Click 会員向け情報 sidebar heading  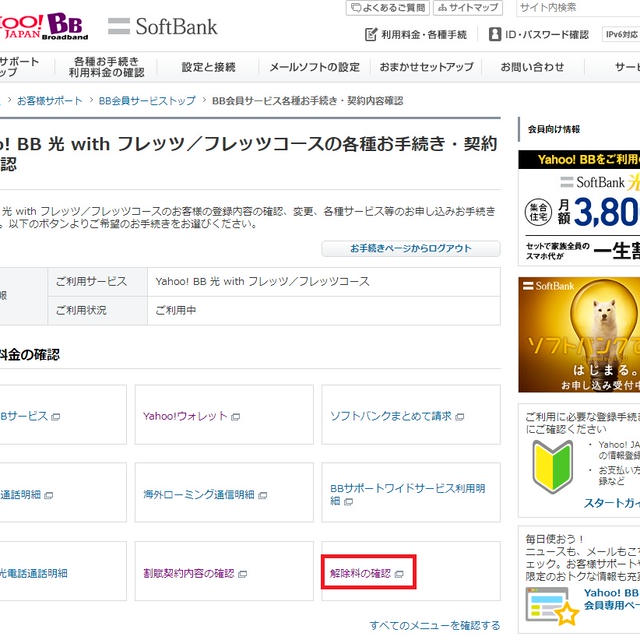pos(553,129)
